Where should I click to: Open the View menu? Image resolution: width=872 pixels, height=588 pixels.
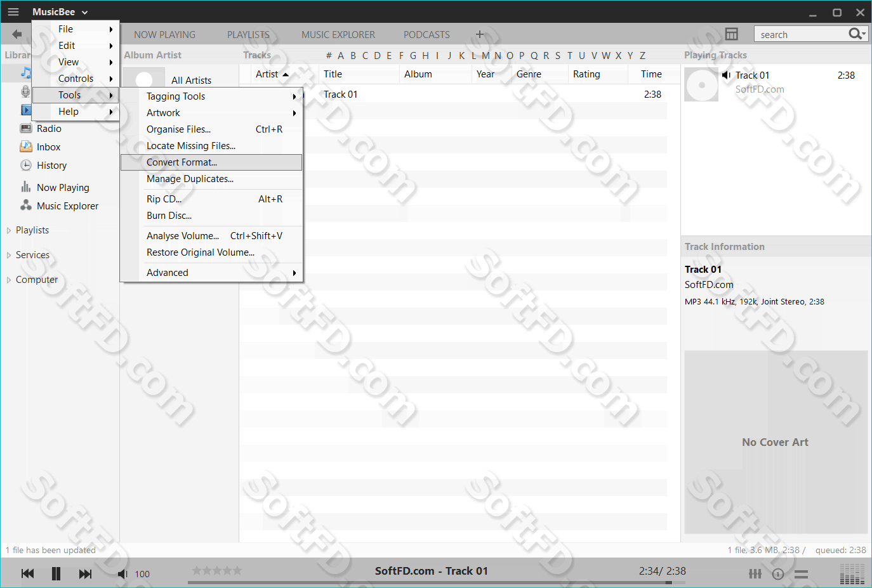(76, 62)
